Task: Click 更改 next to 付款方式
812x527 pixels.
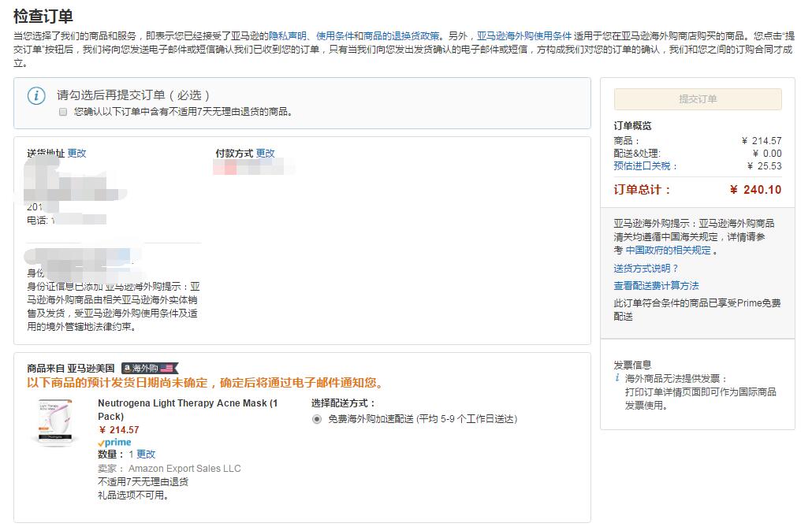Action: pyautogui.click(x=265, y=154)
